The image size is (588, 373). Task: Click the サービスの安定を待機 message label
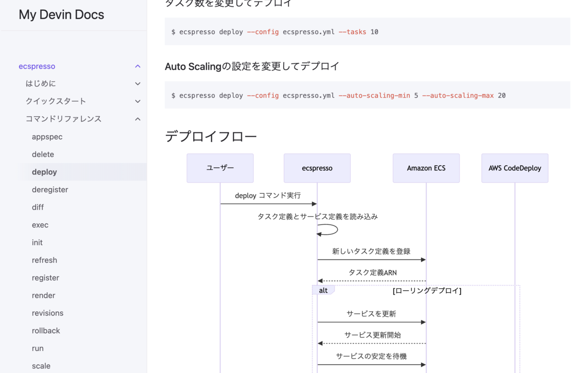(371, 356)
